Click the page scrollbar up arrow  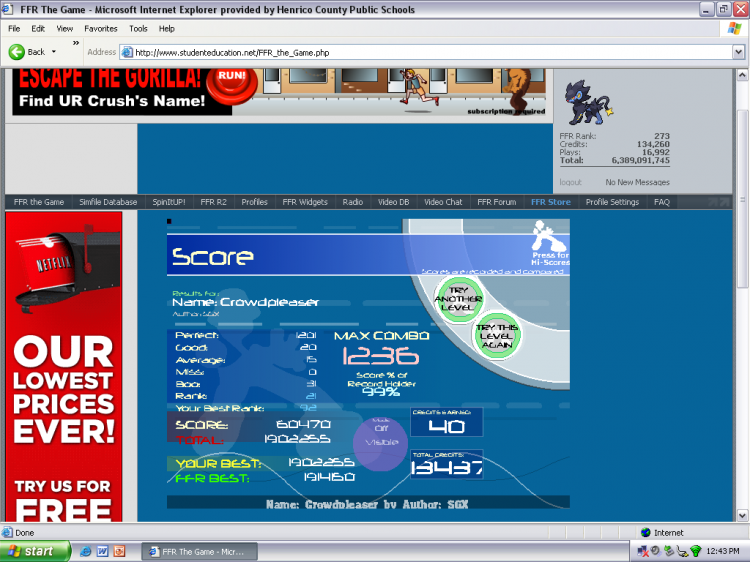pos(742,75)
